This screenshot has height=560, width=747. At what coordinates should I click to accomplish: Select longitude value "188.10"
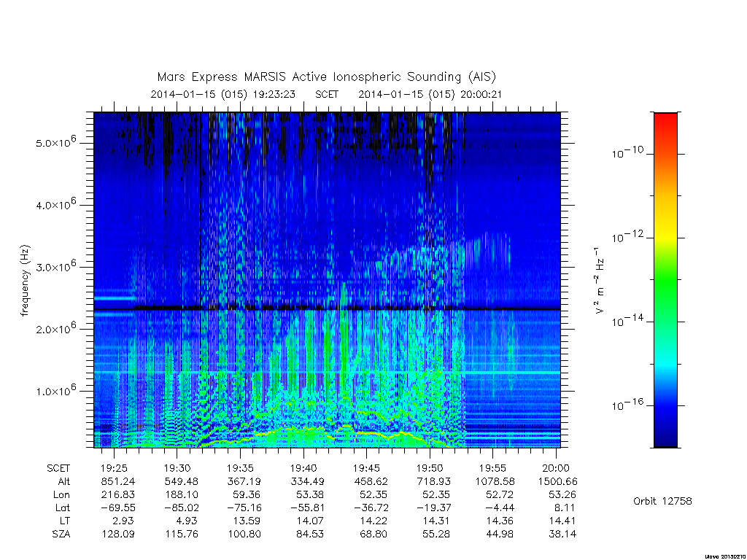[182, 495]
